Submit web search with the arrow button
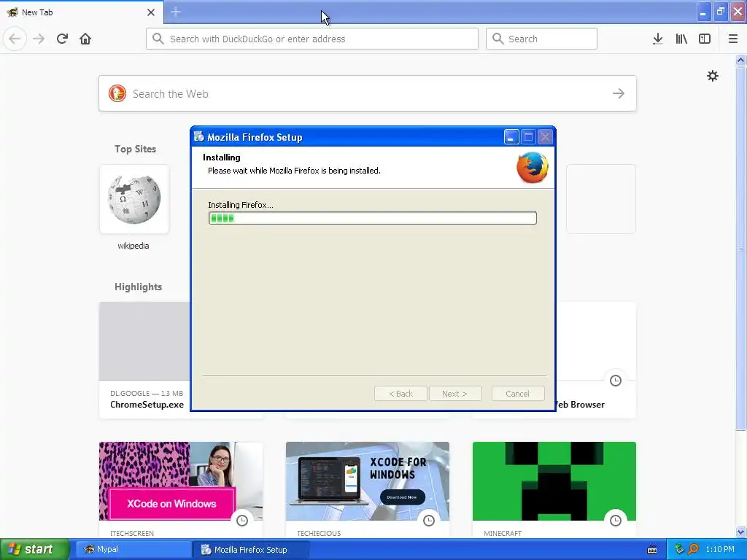Image resolution: width=747 pixels, height=560 pixels. (x=619, y=93)
